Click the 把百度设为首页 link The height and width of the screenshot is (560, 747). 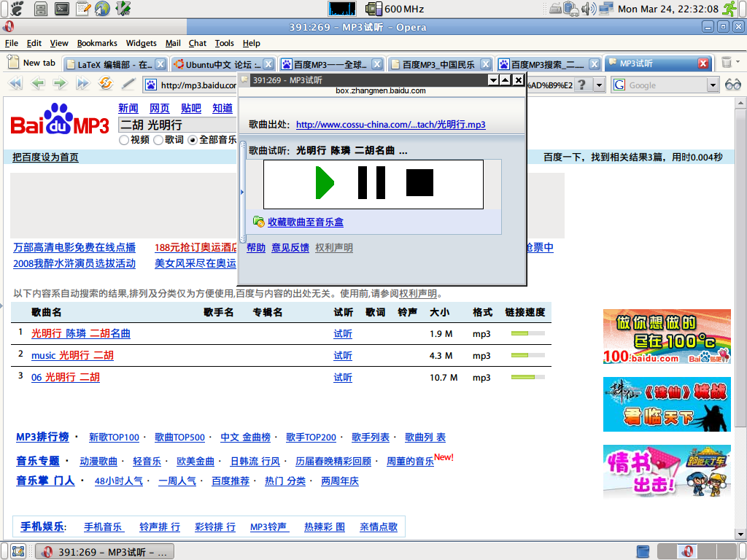(45, 157)
